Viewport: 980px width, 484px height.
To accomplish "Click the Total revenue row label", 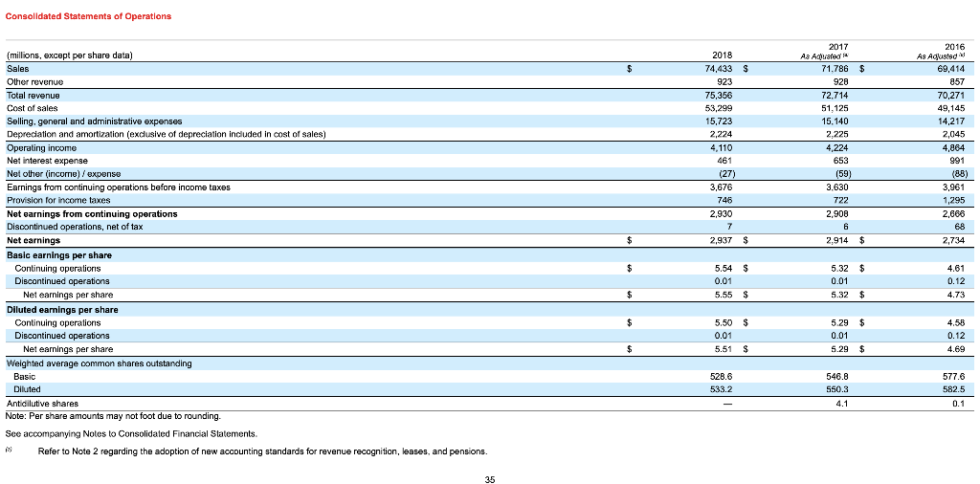I will point(33,96).
